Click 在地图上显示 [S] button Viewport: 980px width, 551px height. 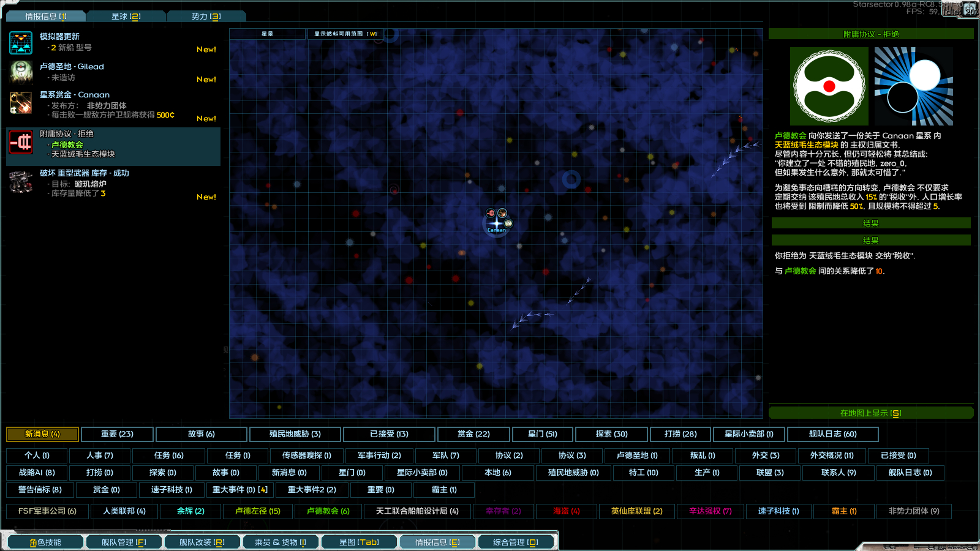[871, 413]
